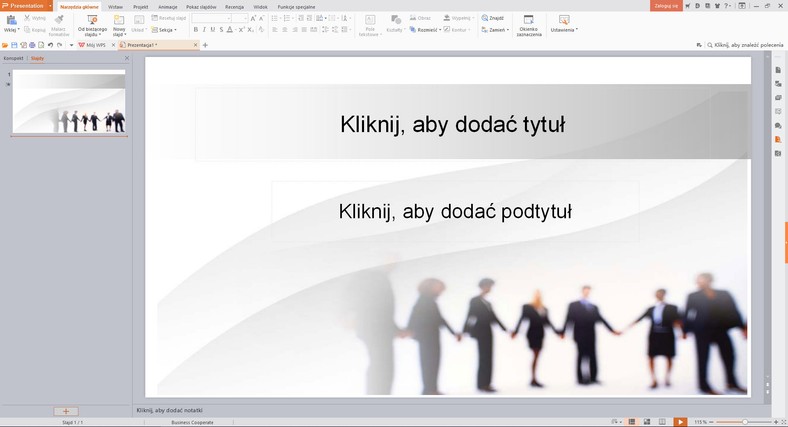This screenshot has height=427, width=788.
Task: Toggle bold formatting
Action: [x=196, y=30]
